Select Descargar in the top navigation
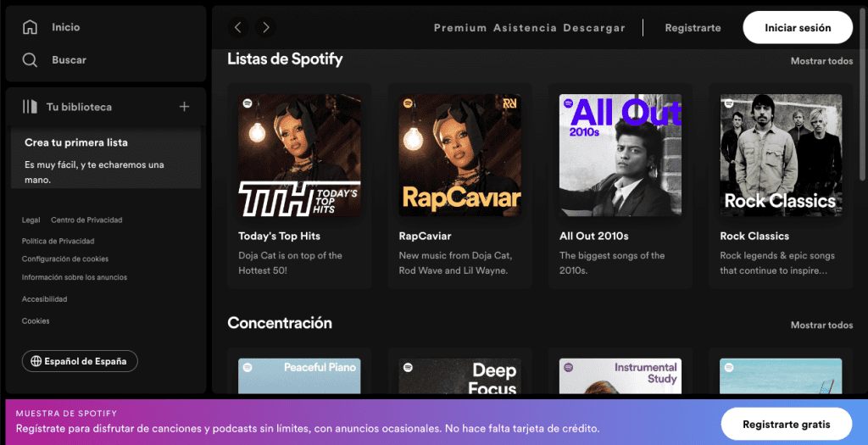The height and width of the screenshot is (445, 868). point(594,28)
